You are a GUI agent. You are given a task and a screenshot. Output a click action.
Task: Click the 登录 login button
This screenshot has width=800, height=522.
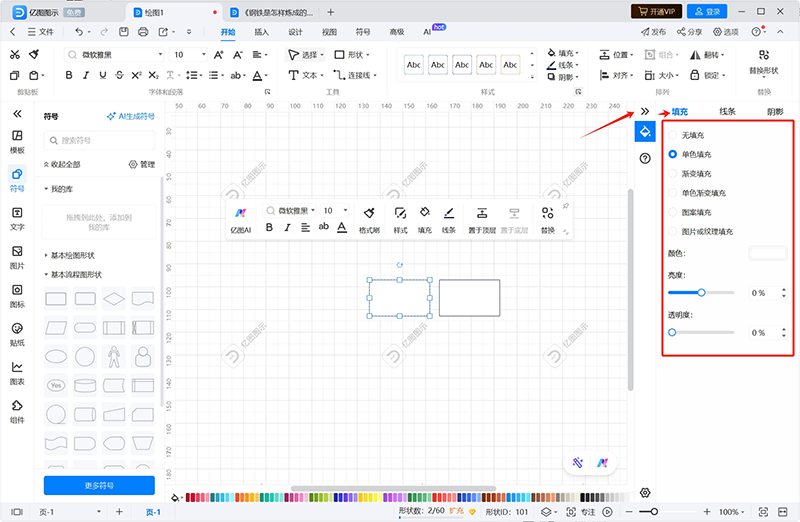(x=707, y=11)
